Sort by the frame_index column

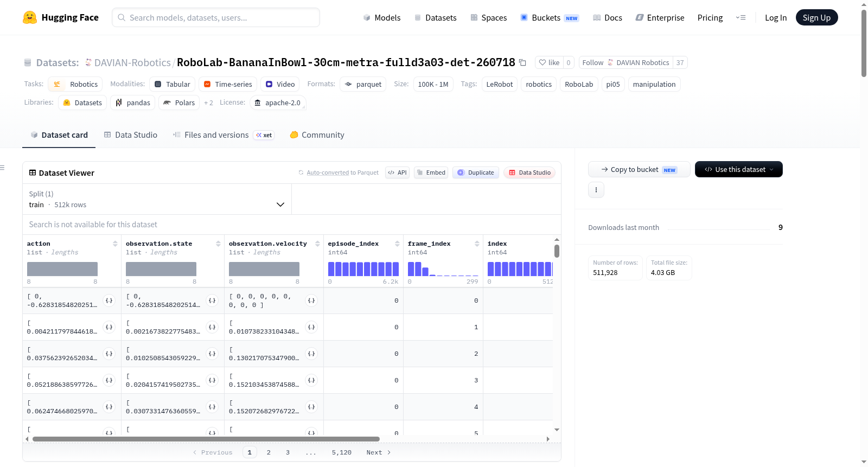[x=477, y=244]
